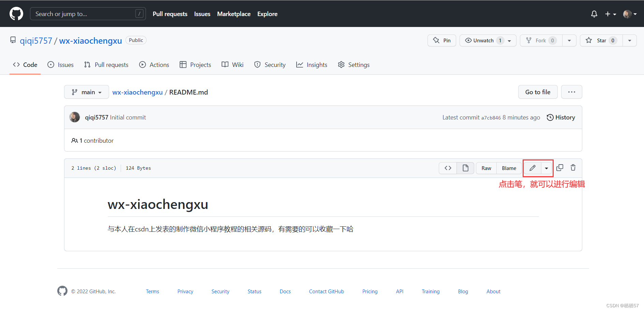The width and height of the screenshot is (644, 311).
Task: Edit file with the pencil icon
Action: point(533,168)
